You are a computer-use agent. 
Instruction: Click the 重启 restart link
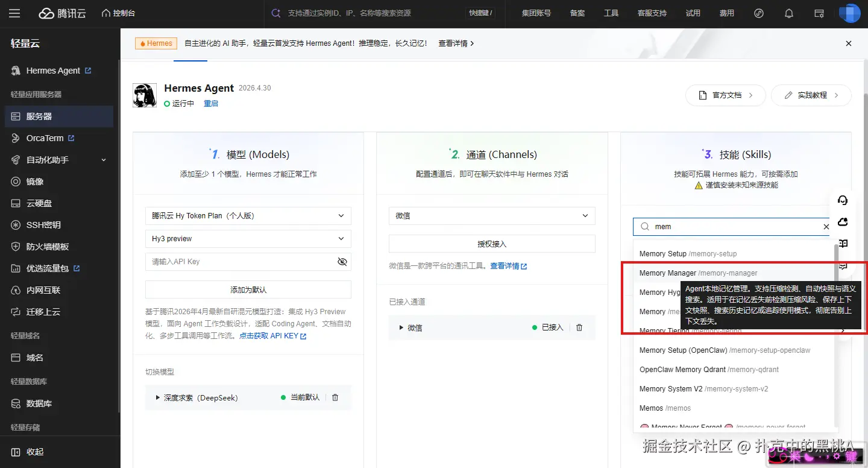pyautogui.click(x=211, y=104)
